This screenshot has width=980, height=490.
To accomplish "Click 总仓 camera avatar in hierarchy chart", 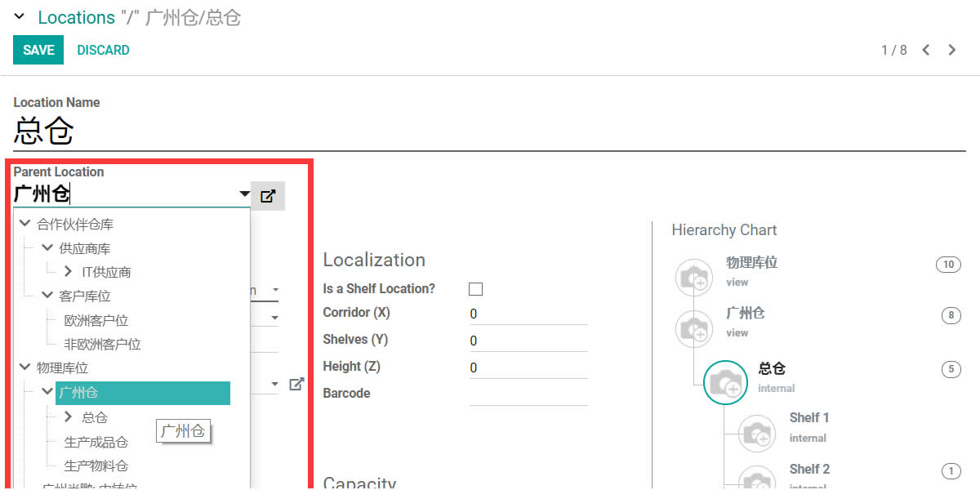I will (725, 382).
